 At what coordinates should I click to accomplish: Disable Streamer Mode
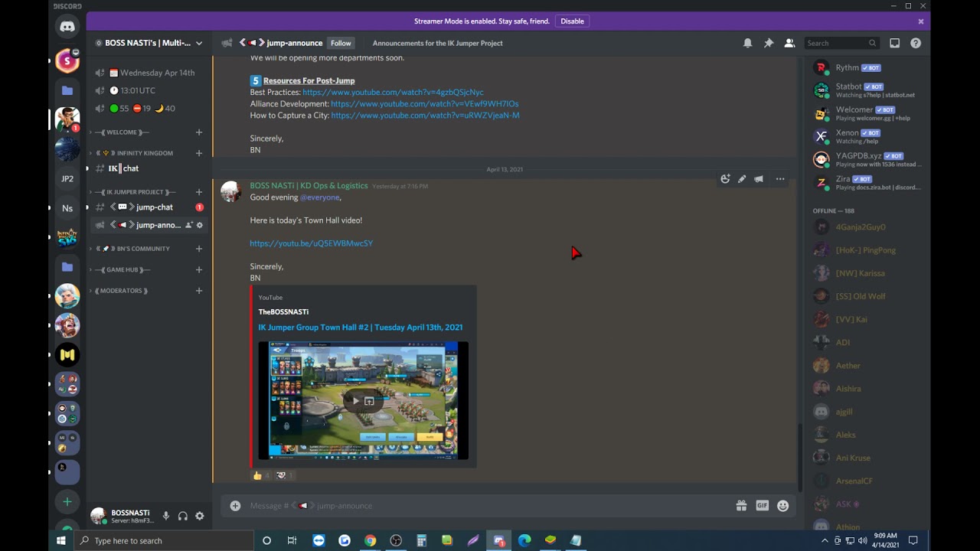click(x=572, y=21)
